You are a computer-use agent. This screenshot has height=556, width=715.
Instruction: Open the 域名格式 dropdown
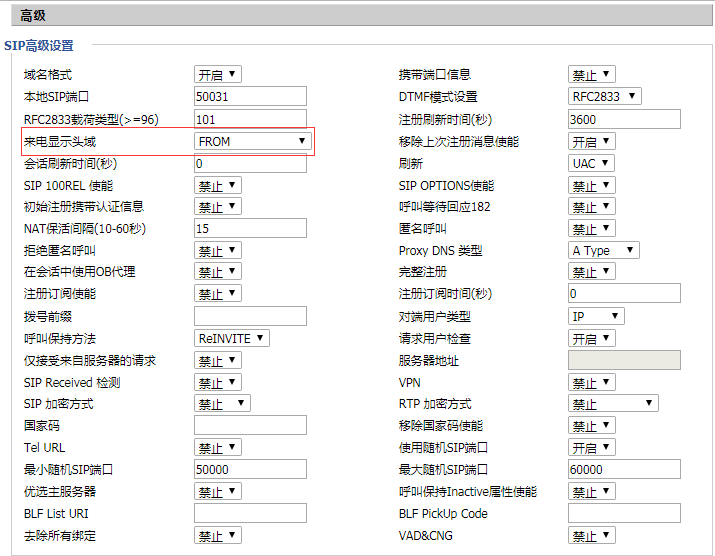[217, 75]
